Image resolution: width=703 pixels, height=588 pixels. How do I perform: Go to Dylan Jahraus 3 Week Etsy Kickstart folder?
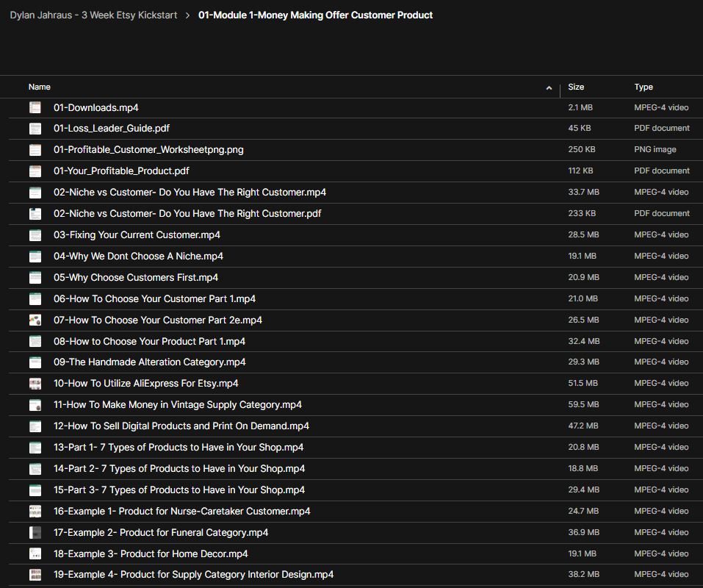[93, 15]
